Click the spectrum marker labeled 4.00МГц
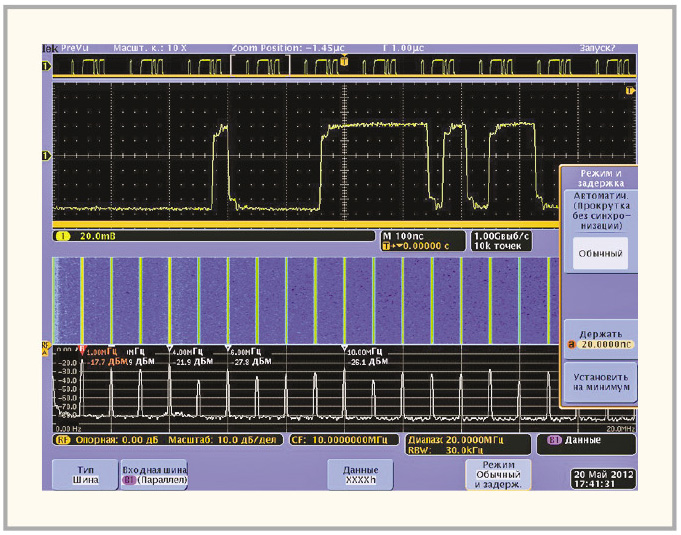 pyautogui.click(x=169, y=349)
